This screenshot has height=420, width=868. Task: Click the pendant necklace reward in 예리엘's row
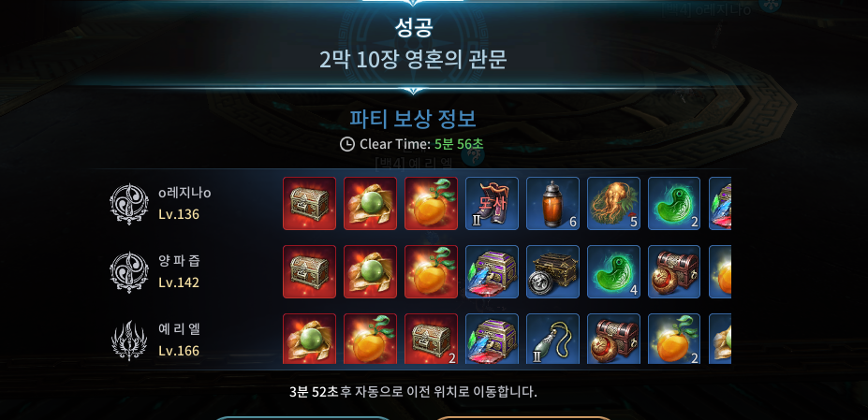pos(552,339)
